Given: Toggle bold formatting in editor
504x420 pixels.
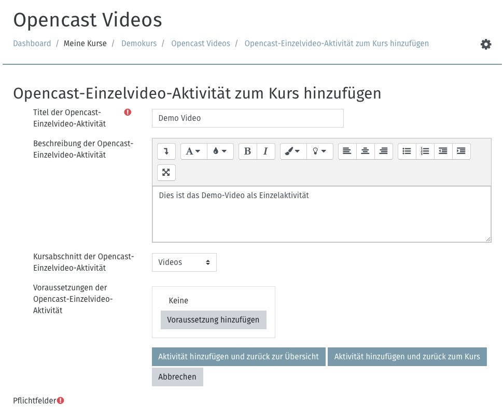Looking at the screenshot, I should pos(247,151).
